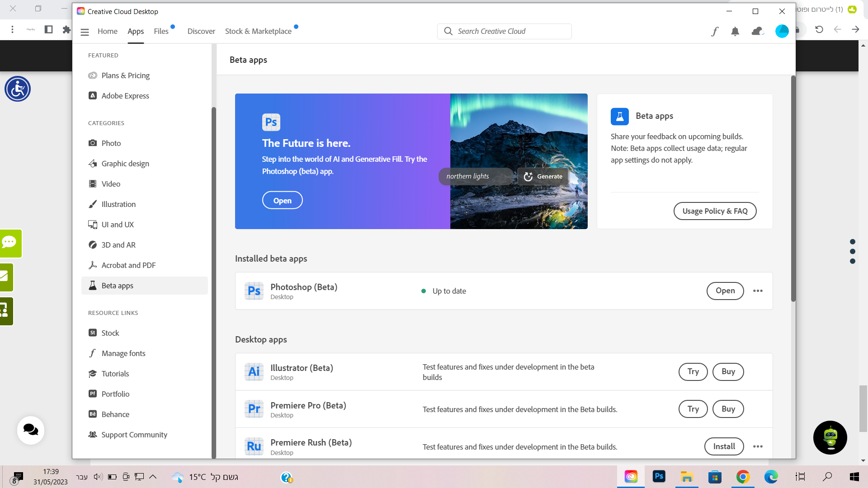Open more options for Photoshop (Beta)

758,291
